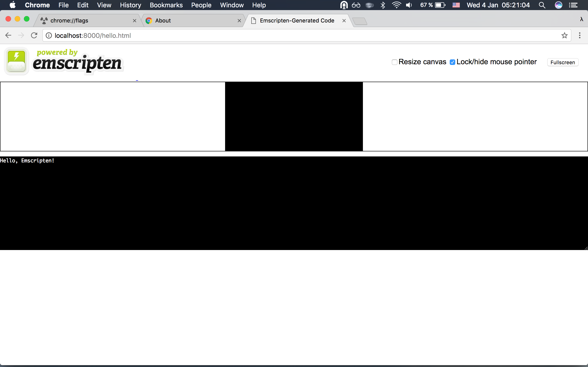Enable the Resize canvas checkbox
The image size is (588, 367).
tap(394, 62)
